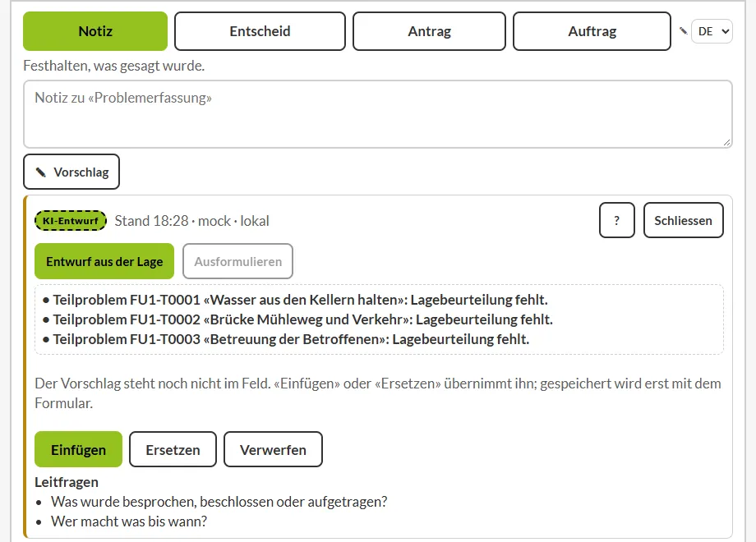Focus the Notiz zu «Problemerfassung» text area
This screenshot has height=542, width=756.
pos(378,114)
